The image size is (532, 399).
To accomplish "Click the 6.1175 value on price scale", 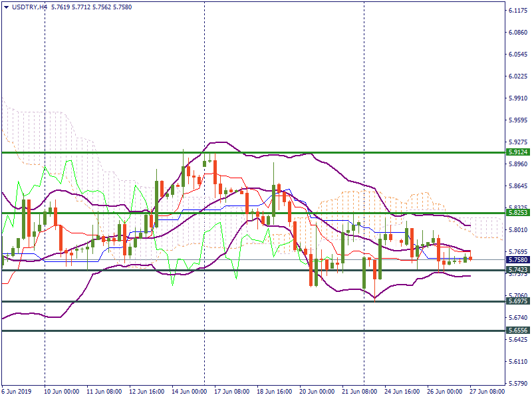I will point(517,11).
